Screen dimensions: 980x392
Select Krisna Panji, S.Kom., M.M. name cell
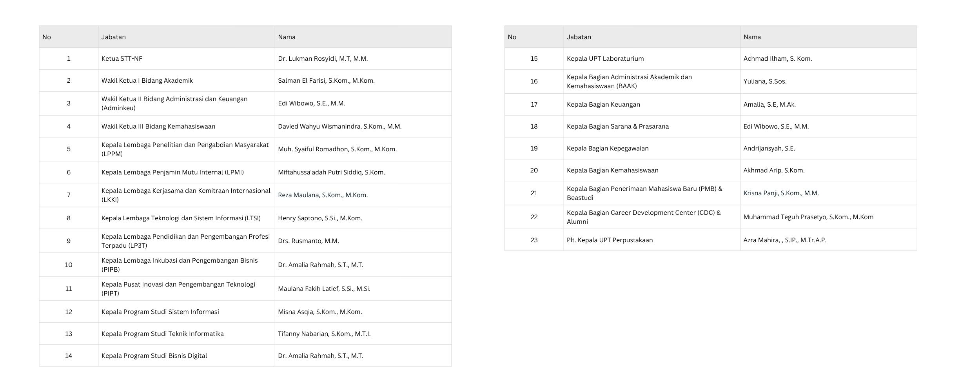pos(781,193)
